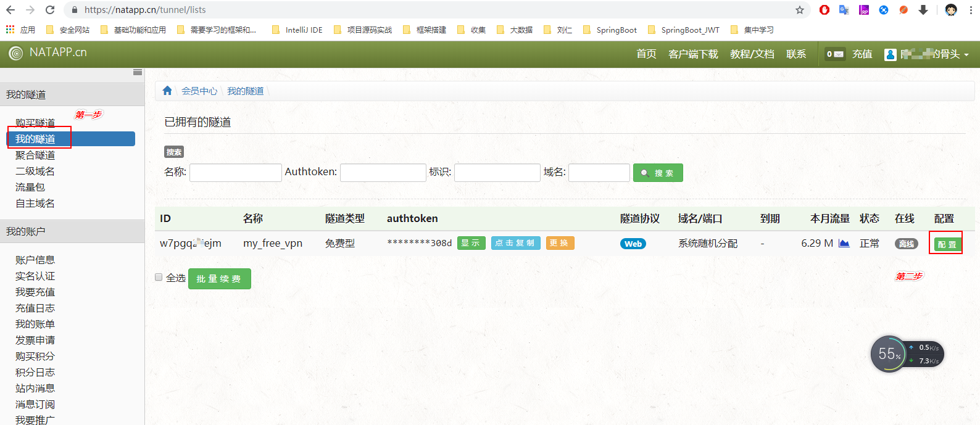Screen dimensions: 980x425
Task: Open 充值日志 in the sidebar
Action: tap(35, 308)
